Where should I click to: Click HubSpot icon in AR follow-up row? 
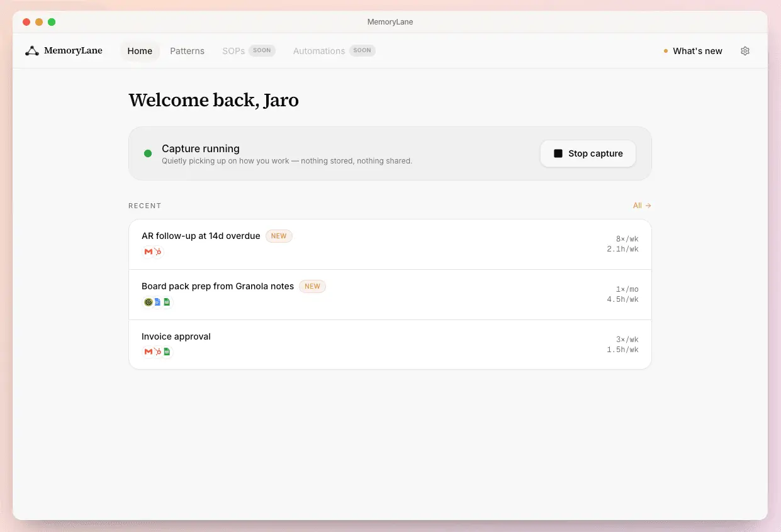(158, 252)
